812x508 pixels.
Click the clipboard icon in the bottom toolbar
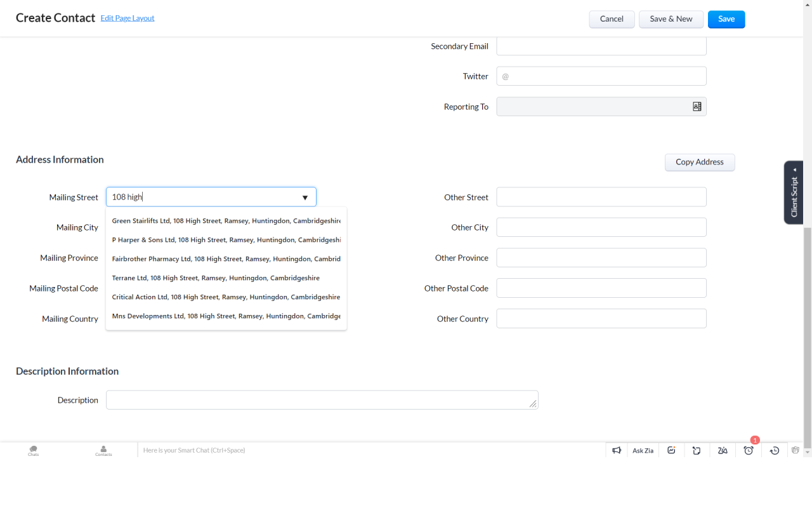point(796,450)
